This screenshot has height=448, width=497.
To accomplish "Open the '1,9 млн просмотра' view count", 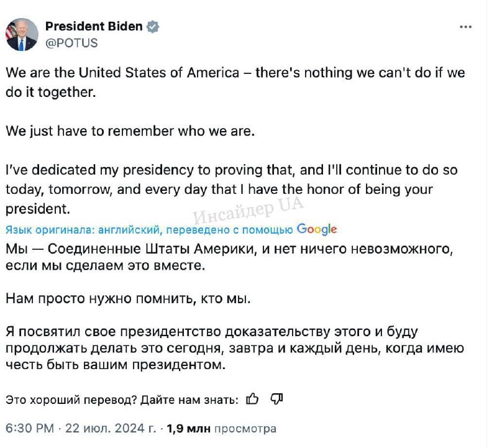I will 221,429.
